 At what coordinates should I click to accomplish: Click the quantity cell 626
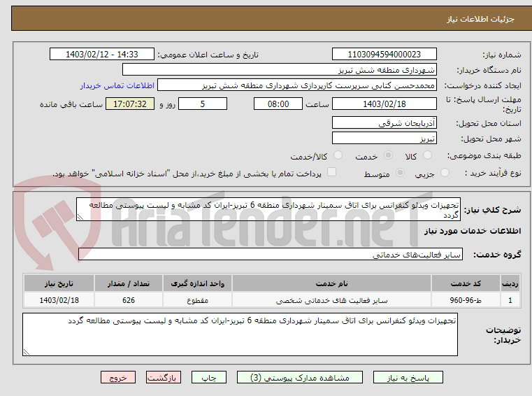click(129, 301)
